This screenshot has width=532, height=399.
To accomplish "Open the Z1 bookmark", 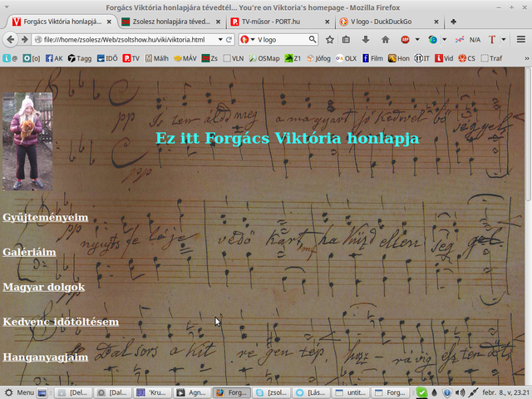I will click(x=293, y=58).
